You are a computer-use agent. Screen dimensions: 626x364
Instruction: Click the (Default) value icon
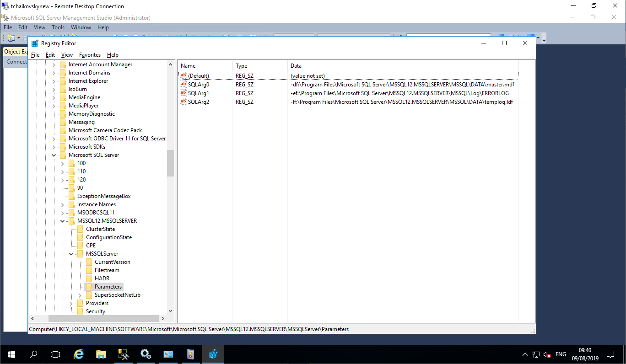coord(183,75)
